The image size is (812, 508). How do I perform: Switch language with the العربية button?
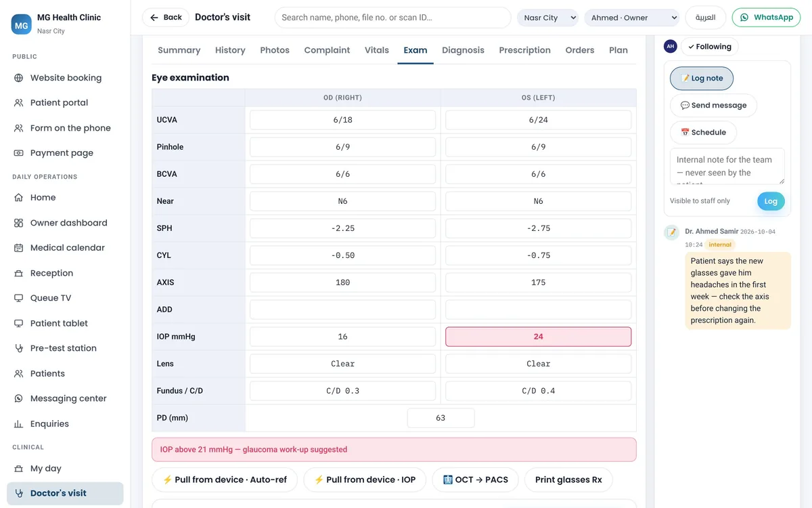coord(706,18)
